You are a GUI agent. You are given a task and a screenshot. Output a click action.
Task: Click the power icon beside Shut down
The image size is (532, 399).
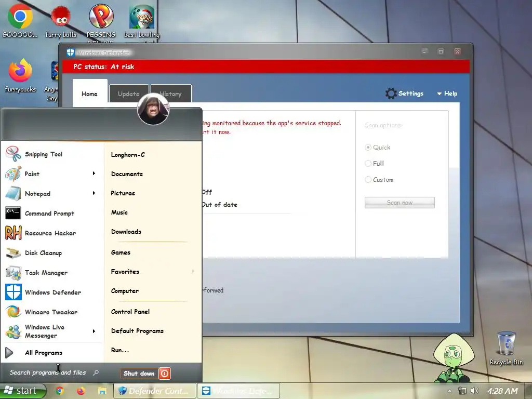tap(165, 374)
